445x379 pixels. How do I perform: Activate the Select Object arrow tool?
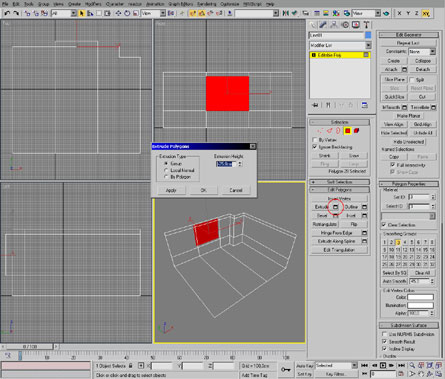coord(82,13)
